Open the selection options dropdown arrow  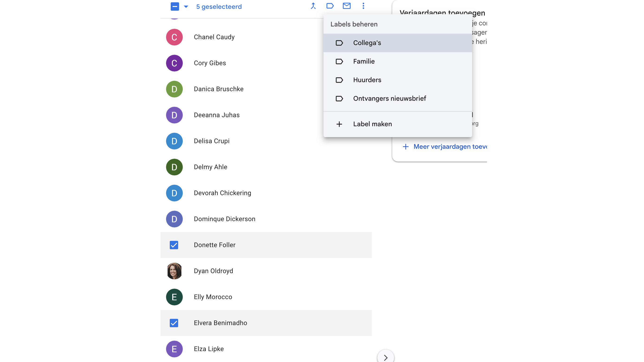click(x=186, y=7)
